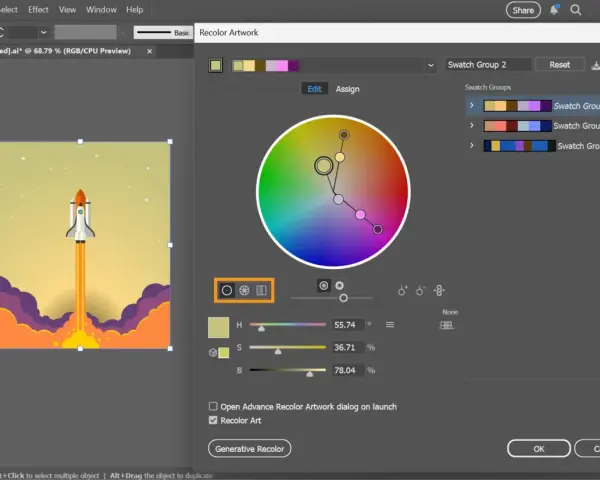Select the large base color marker on wheel
Screen dimensions: 600x480
[x=324, y=166]
